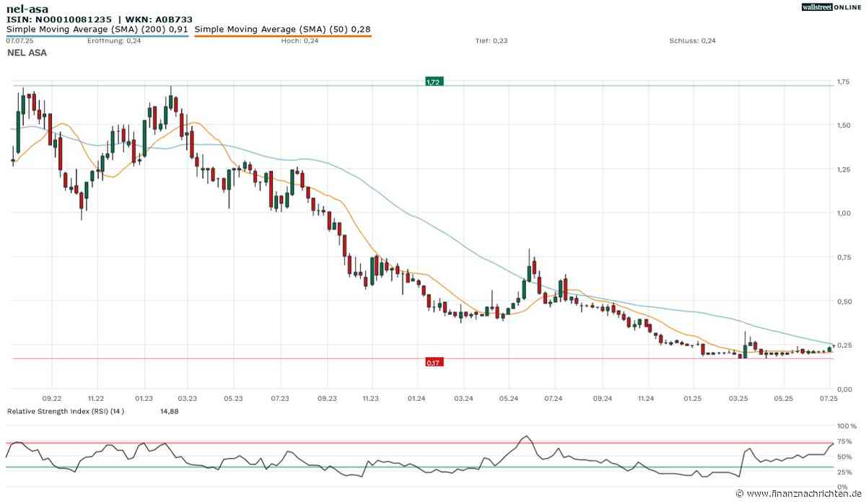Click the 09.23 date axis label
Image resolution: width=866 pixels, height=504 pixels.
click(327, 398)
